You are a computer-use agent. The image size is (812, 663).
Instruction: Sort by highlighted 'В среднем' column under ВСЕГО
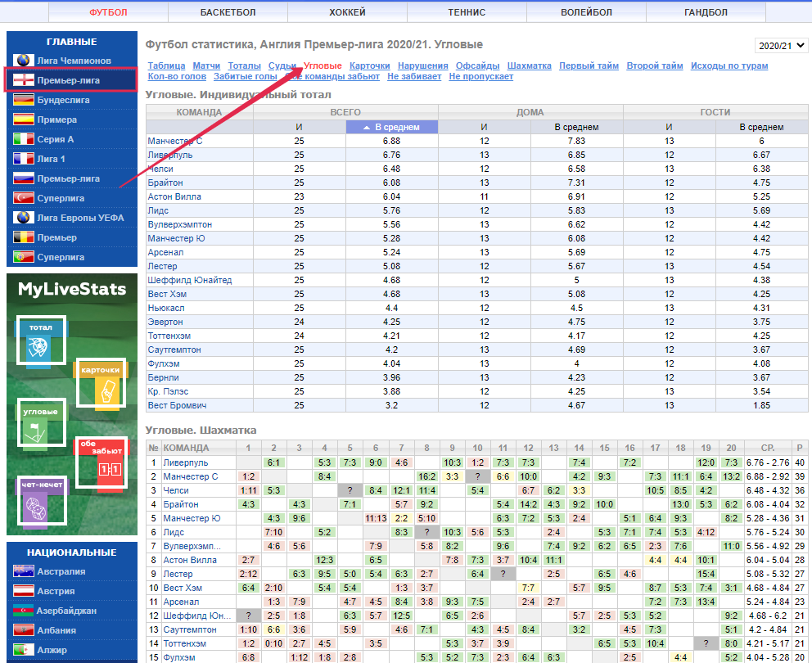[391, 127]
